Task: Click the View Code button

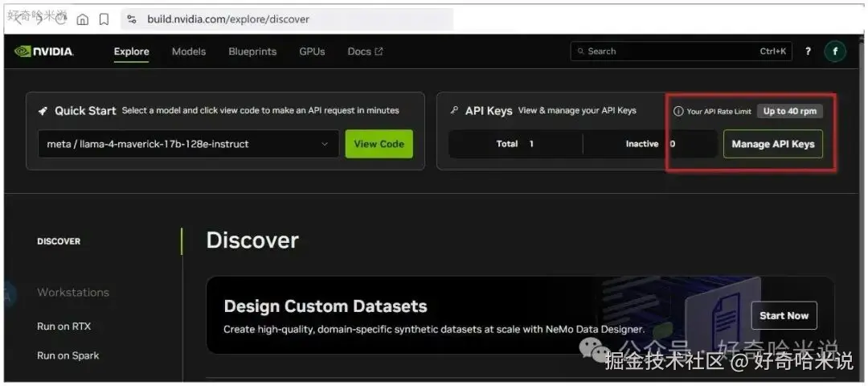Action: tap(379, 144)
